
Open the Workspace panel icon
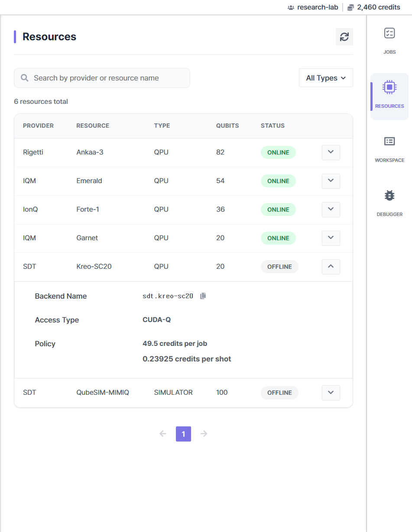(389, 142)
